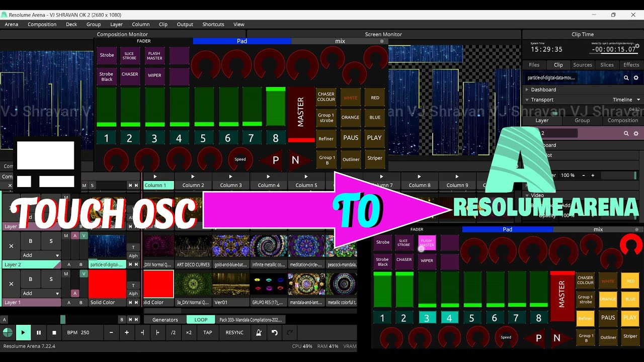The height and width of the screenshot is (362, 644).
Task: Toggle solo S on Layer 1
Action: tap(51, 279)
